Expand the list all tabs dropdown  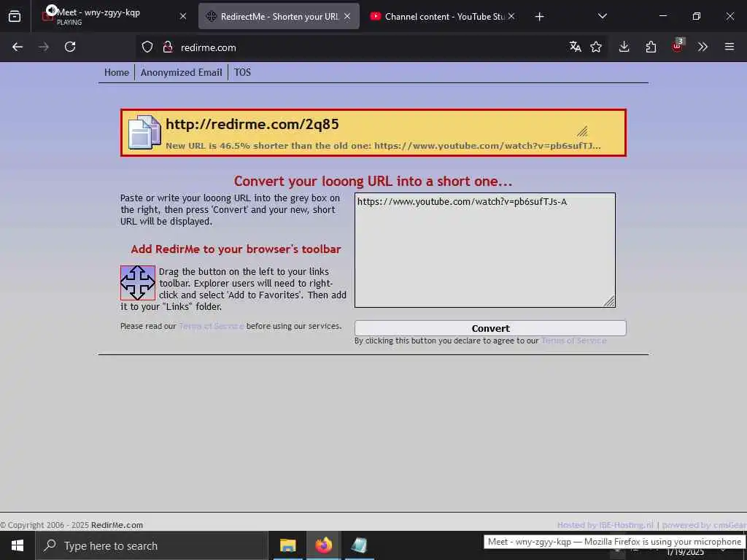602,16
